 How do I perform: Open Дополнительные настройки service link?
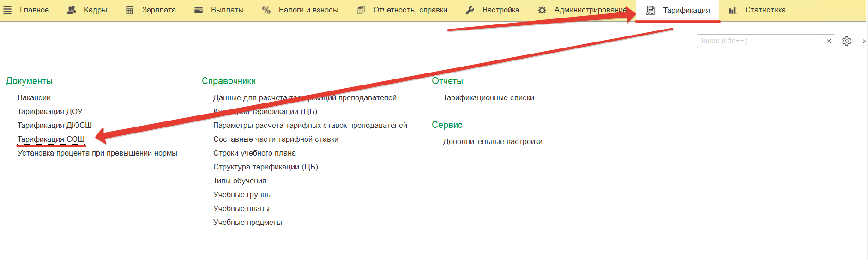[x=493, y=141]
